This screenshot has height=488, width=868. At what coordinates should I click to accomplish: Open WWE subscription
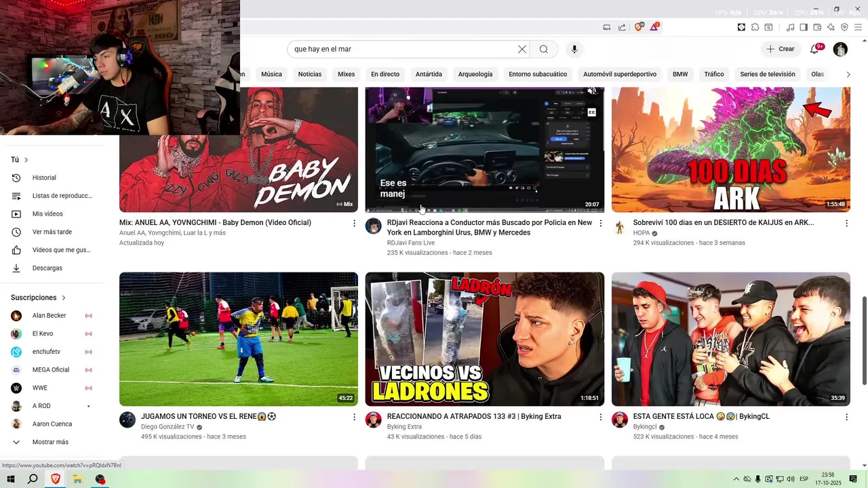(52, 388)
